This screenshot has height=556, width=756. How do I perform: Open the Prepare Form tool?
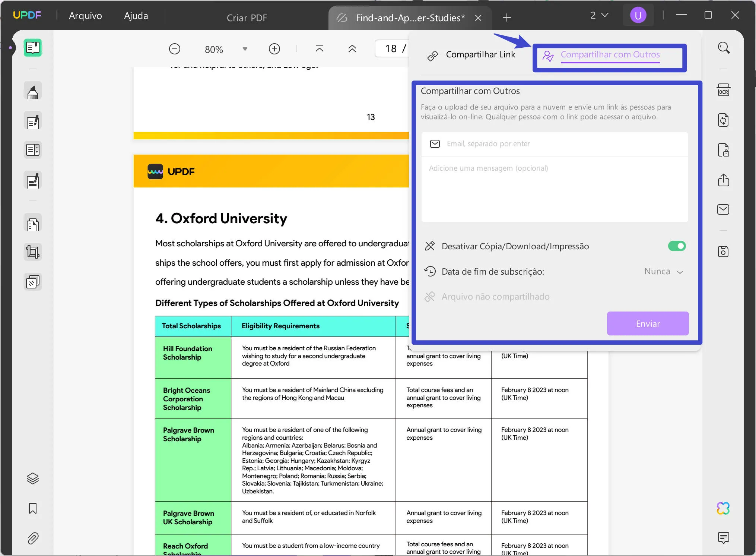tap(33, 150)
